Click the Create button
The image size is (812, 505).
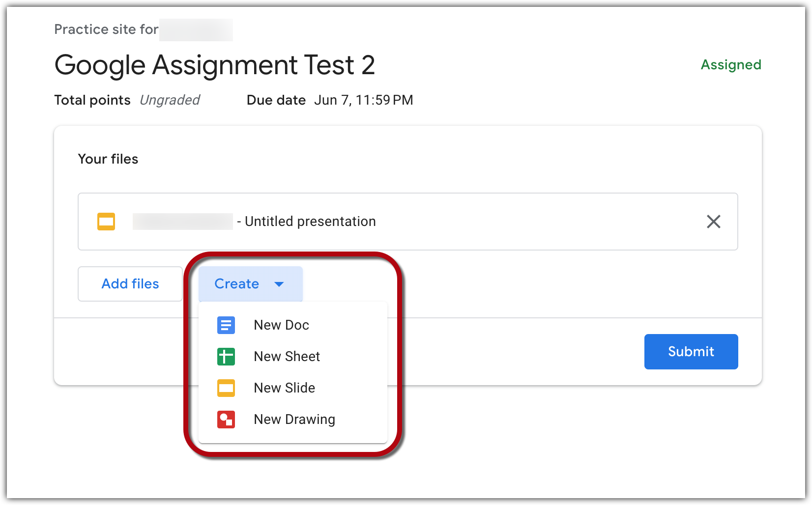pyautogui.click(x=236, y=284)
